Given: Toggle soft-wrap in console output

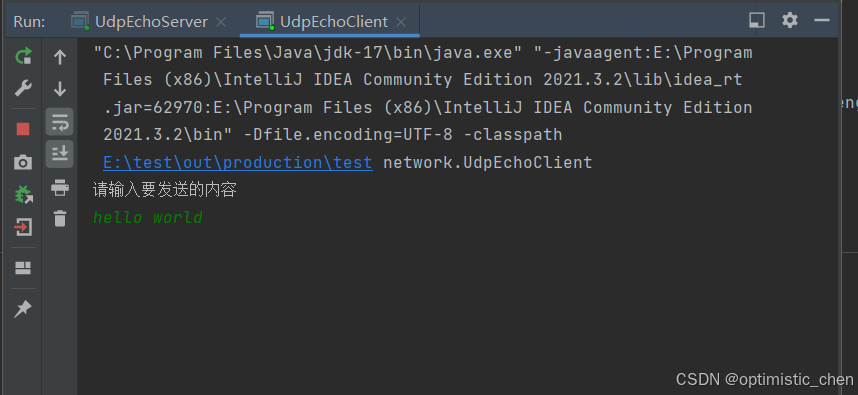Looking at the screenshot, I should 60,122.
